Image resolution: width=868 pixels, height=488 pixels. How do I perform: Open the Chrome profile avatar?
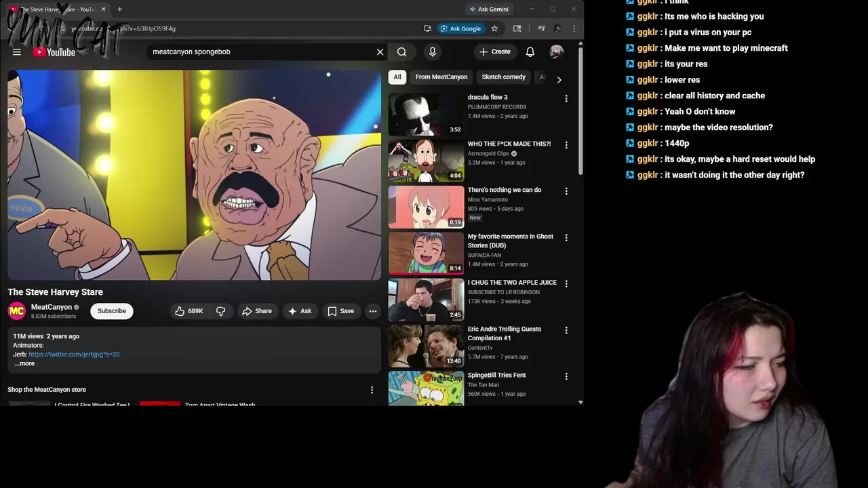[x=557, y=28]
